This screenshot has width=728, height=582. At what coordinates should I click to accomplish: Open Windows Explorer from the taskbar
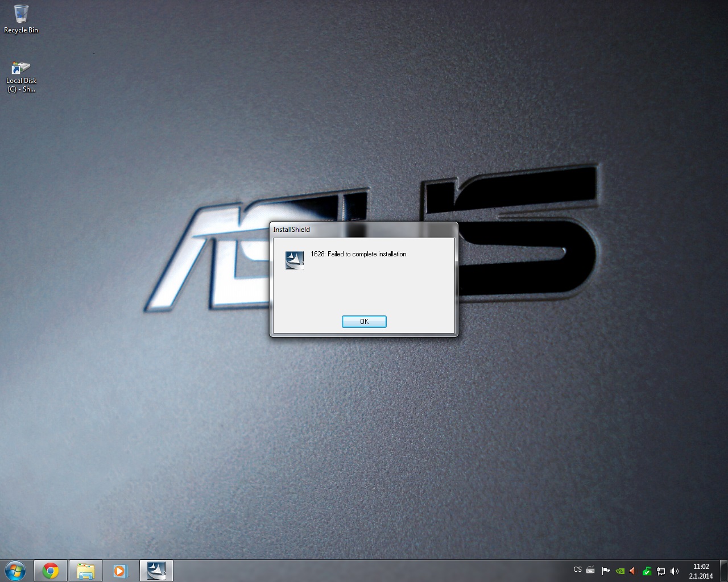(86, 571)
